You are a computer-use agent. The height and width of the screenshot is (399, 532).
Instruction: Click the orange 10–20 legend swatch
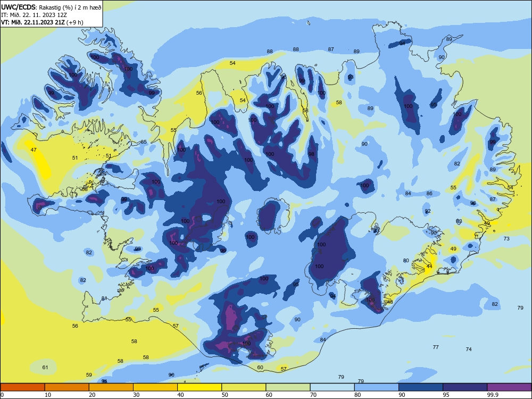click(x=67, y=387)
